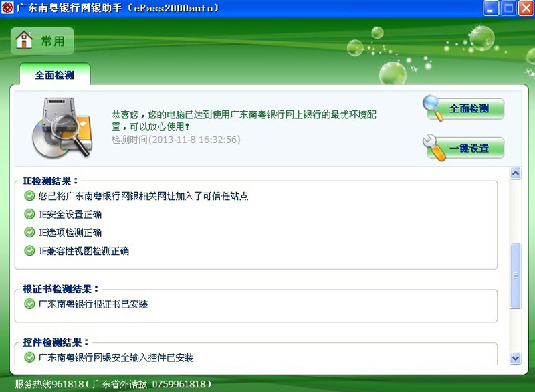Click green check beside 安全输入控件已安装
535x392 pixels.
(x=29, y=357)
